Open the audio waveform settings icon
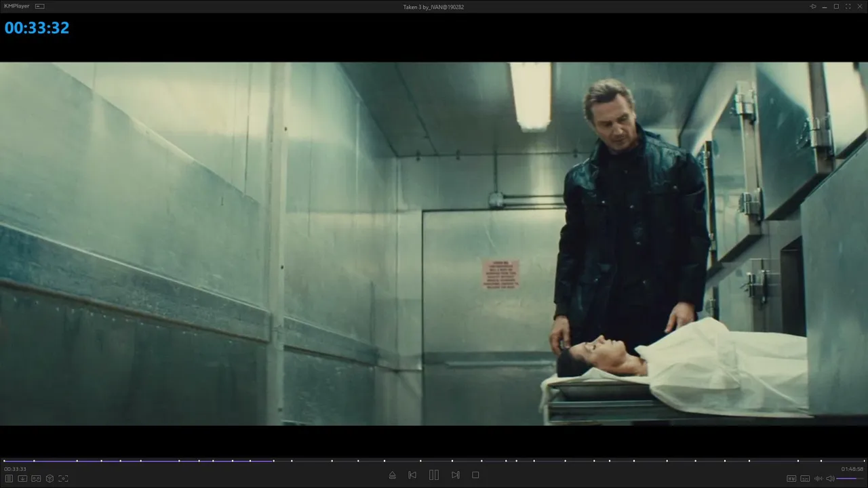This screenshot has width=868, height=488. [818, 479]
